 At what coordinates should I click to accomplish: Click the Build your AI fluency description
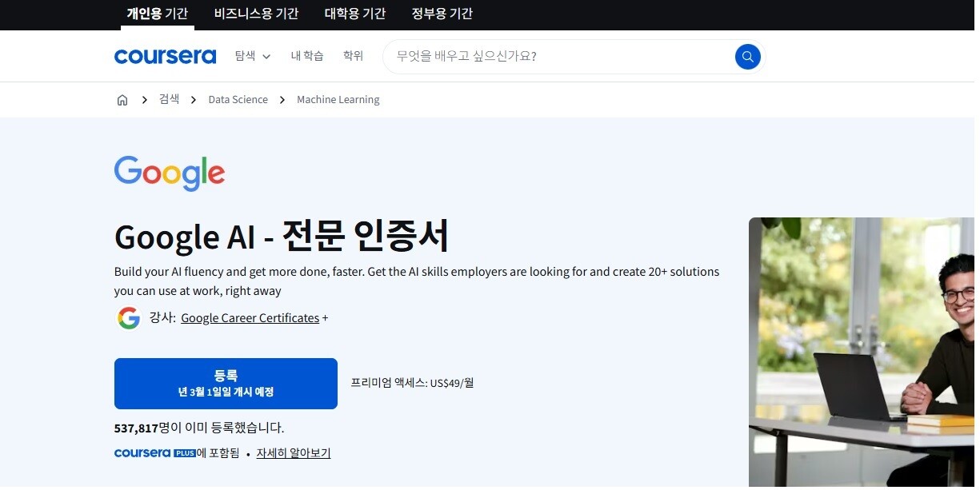(417, 281)
